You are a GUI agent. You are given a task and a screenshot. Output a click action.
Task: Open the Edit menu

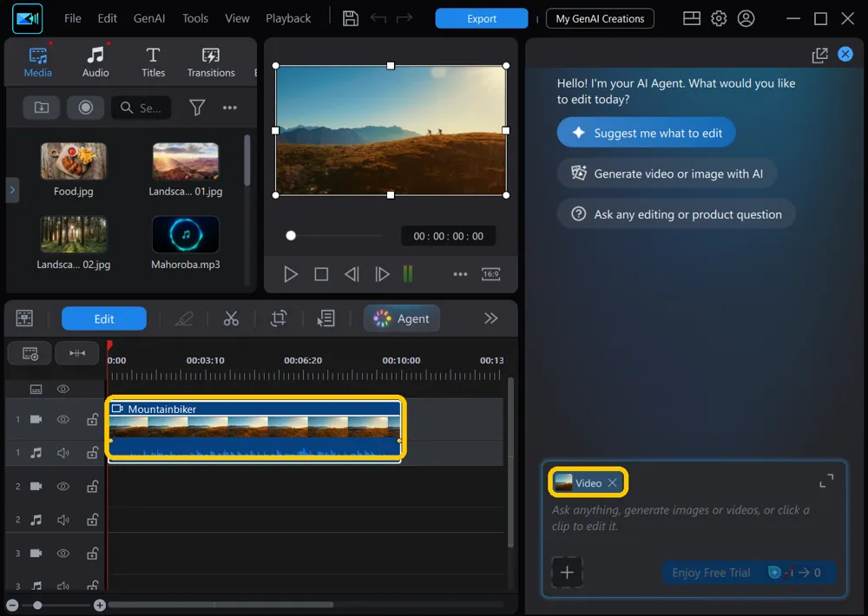(x=107, y=18)
